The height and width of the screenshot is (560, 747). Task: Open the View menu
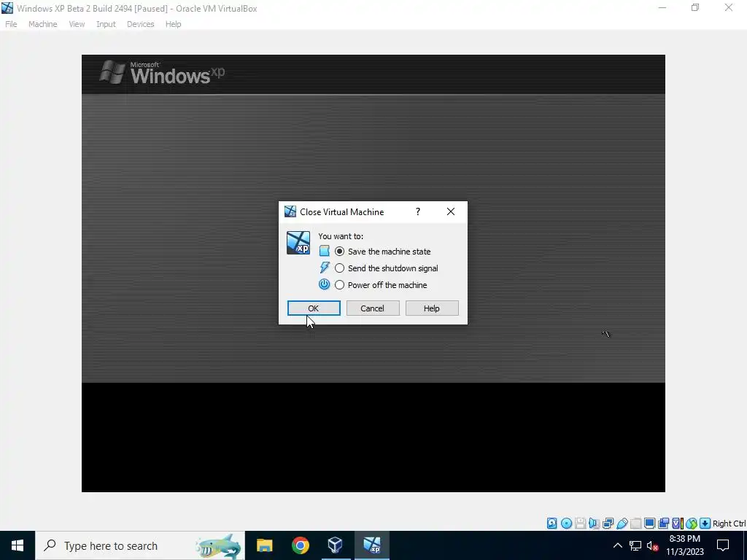[x=77, y=24]
